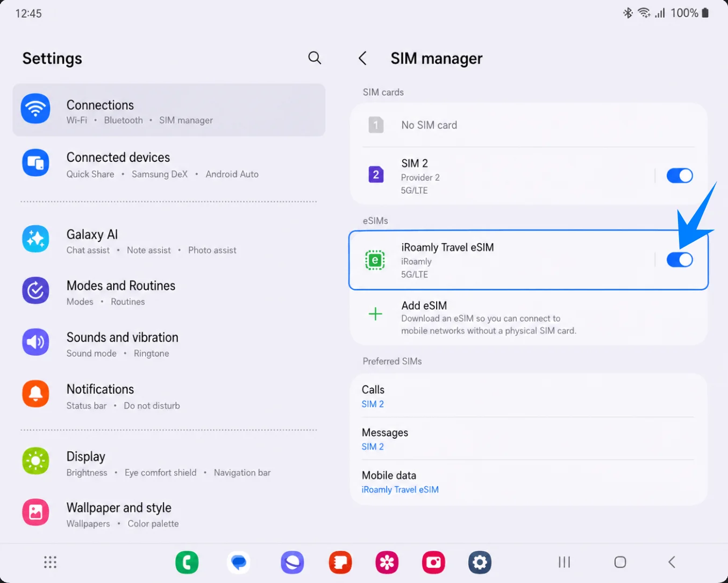Image resolution: width=728 pixels, height=583 pixels.
Task: Tap the Back navigation button in taskbar
Action: pyautogui.click(x=672, y=562)
